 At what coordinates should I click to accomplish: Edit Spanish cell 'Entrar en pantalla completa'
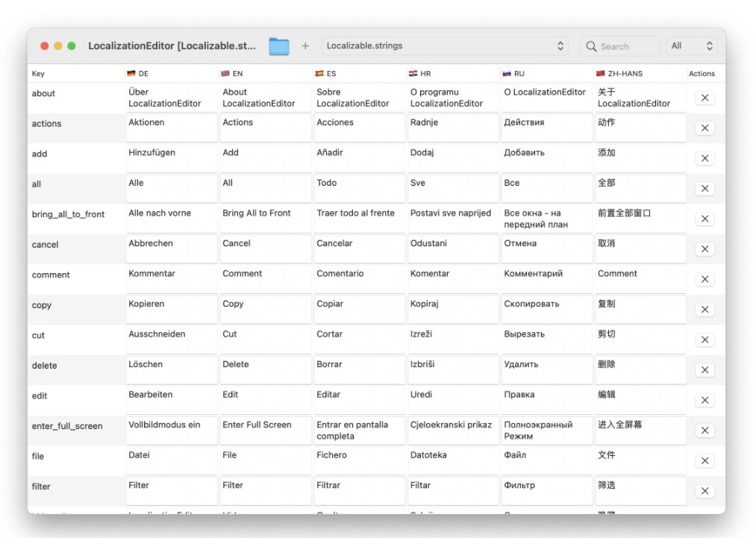pos(360,431)
